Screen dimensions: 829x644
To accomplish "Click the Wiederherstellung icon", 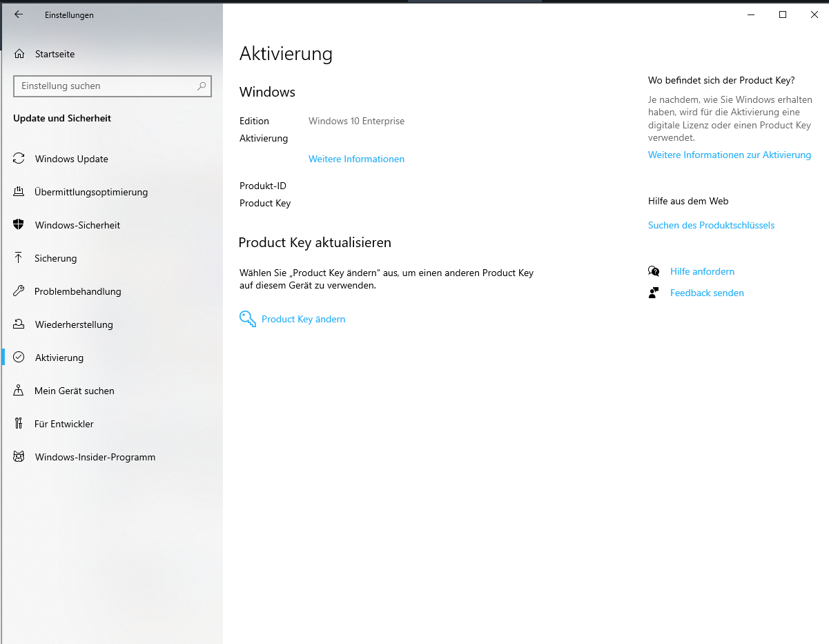I will 19,324.
